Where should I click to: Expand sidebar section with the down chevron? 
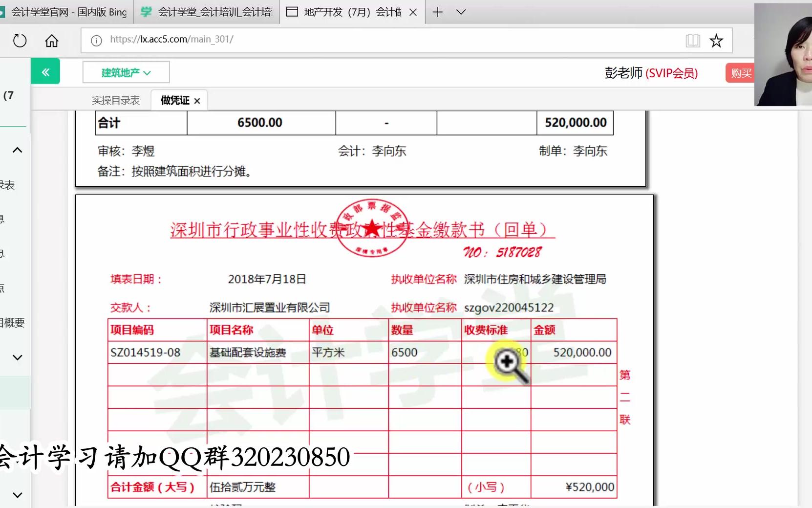point(17,357)
